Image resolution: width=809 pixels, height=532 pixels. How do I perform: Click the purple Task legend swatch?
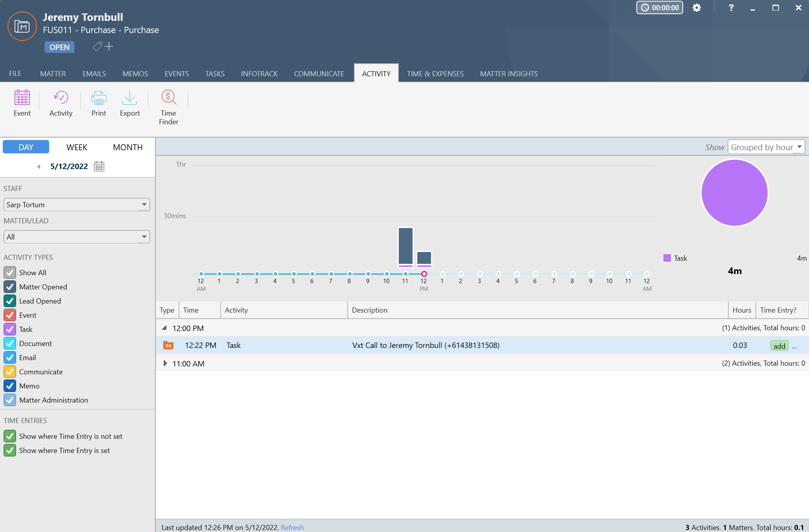tap(667, 258)
